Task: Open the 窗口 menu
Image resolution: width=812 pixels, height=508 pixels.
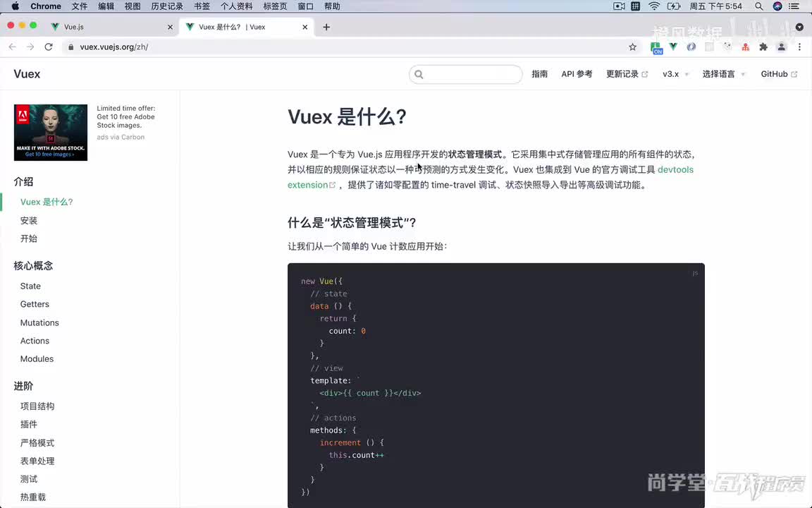Action: tap(305, 6)
